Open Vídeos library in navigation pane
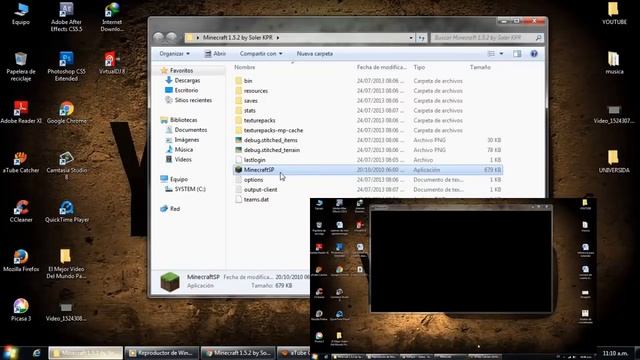Viewport: 640px width, 360px height. pyautogui.click(x=178, y=159)
